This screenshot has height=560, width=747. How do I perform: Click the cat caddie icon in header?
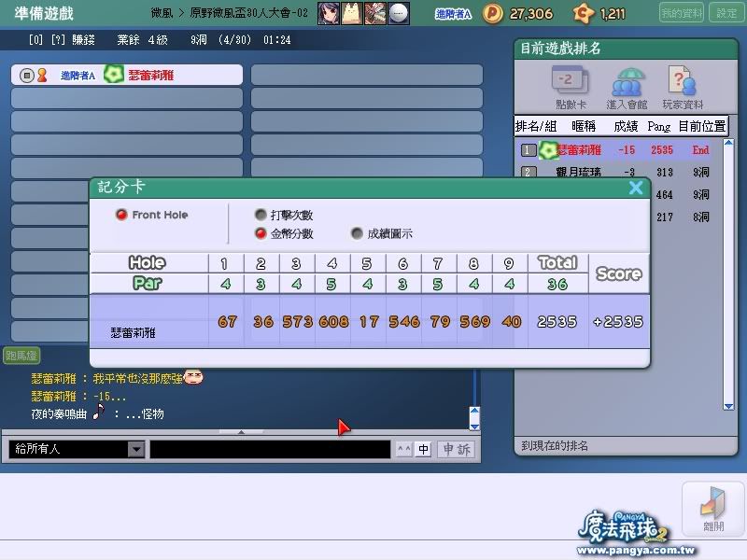352,13
